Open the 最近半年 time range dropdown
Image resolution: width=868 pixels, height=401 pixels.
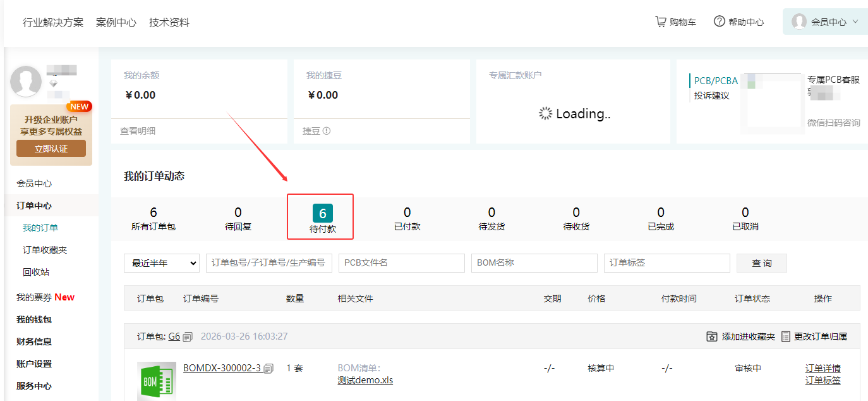point(162,263)
